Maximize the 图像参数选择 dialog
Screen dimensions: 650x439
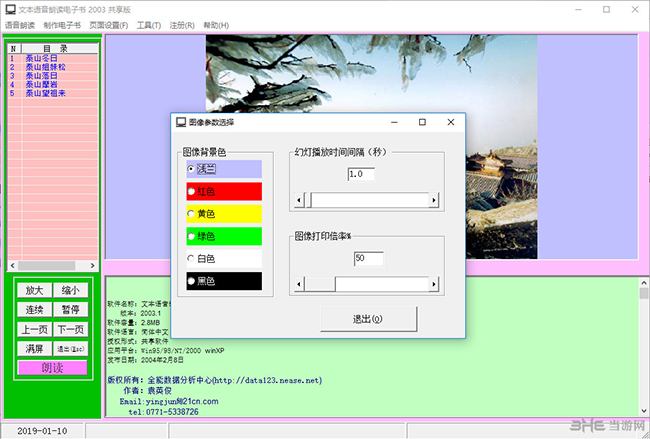click(422, 122)
